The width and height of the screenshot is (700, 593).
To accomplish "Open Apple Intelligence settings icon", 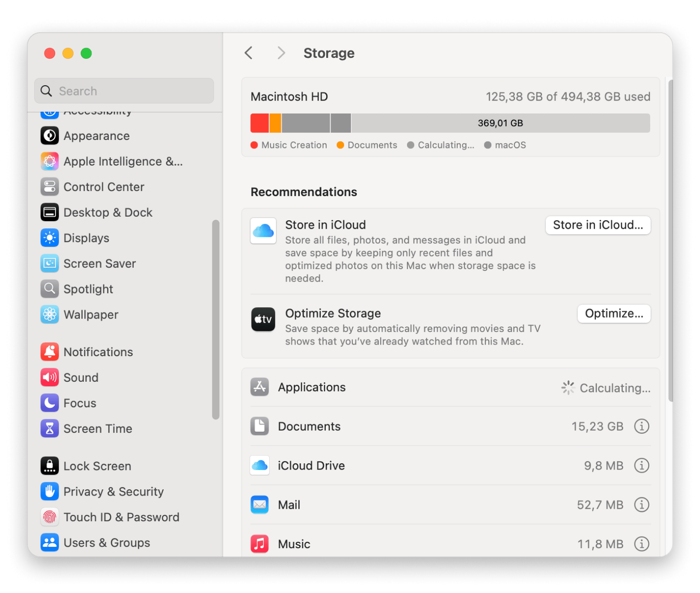I will coord(50,161).
